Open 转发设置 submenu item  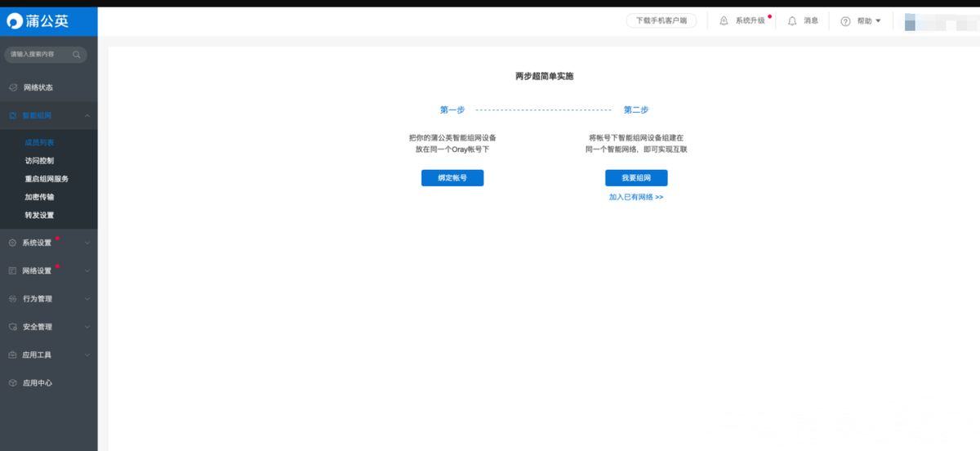pos(39,215)
